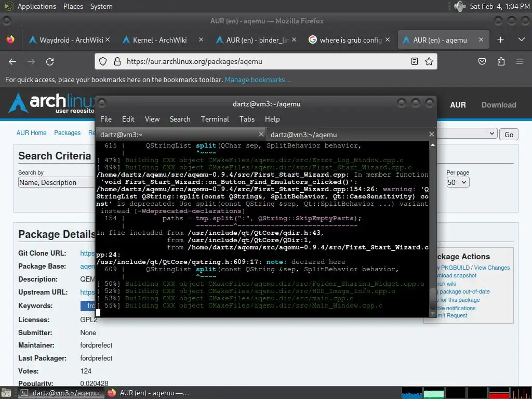Click the Manage bookmarks link
This screenshot has width=532, height=399.
258,79
